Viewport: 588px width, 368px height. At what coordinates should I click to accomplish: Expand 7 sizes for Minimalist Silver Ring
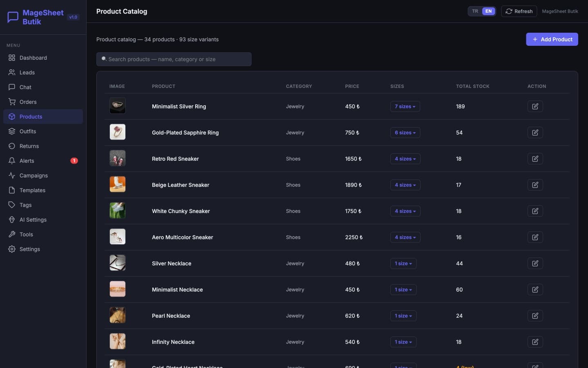point(405,106)
